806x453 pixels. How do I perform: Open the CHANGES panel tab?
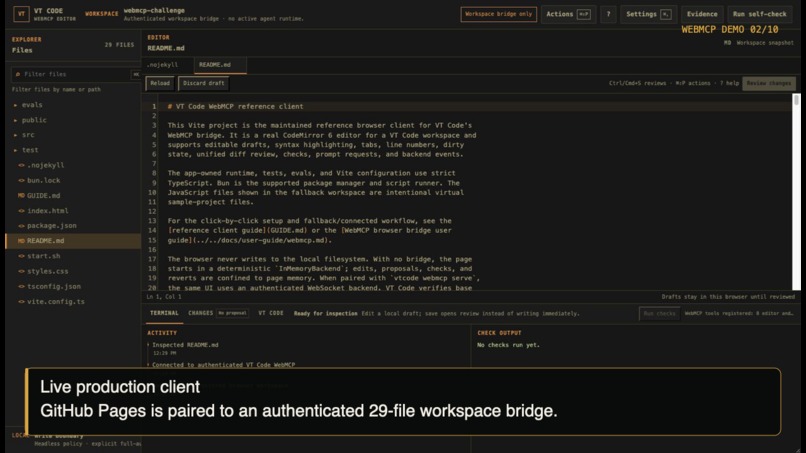point(200,313)
